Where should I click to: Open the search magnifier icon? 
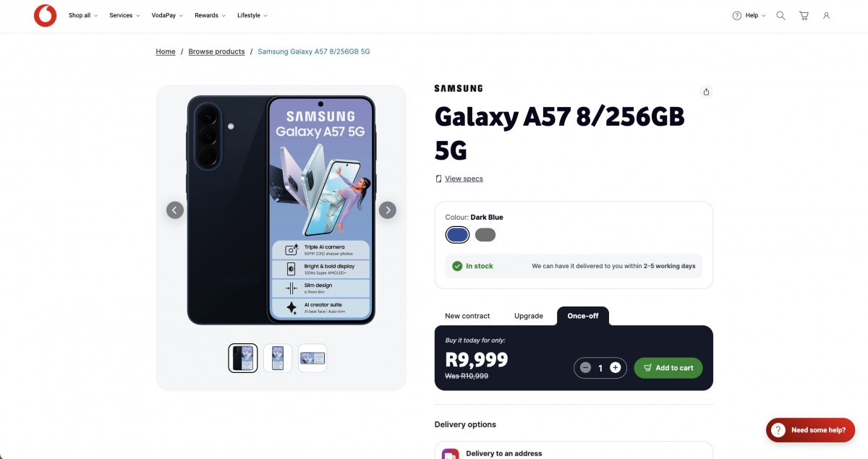[780, 15]
